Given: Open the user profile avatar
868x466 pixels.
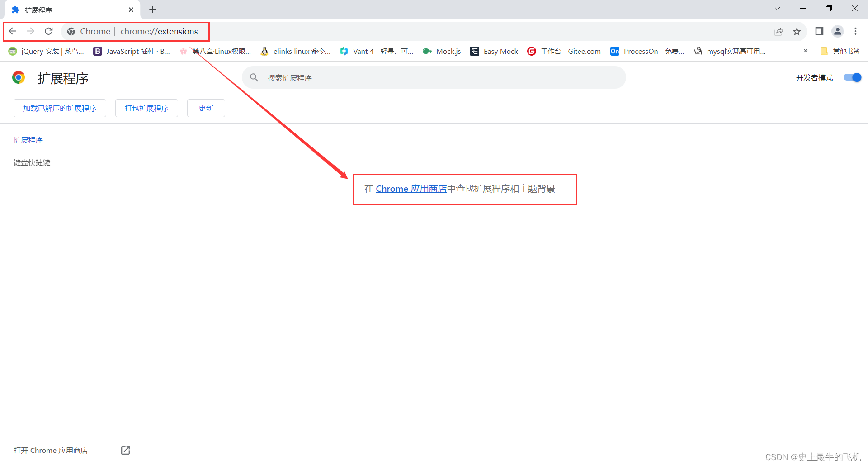Looking at the screenshot, I should click(x=838, y=31).
